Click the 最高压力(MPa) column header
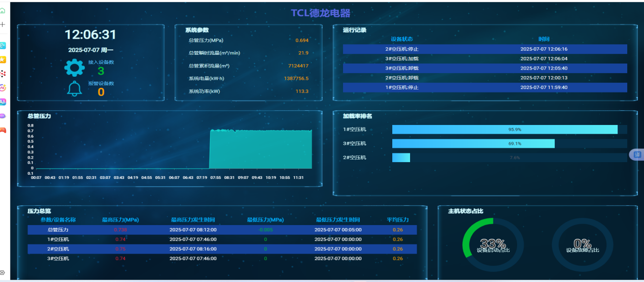The height and width of the screenshot is (282, 644). [120, 220]
